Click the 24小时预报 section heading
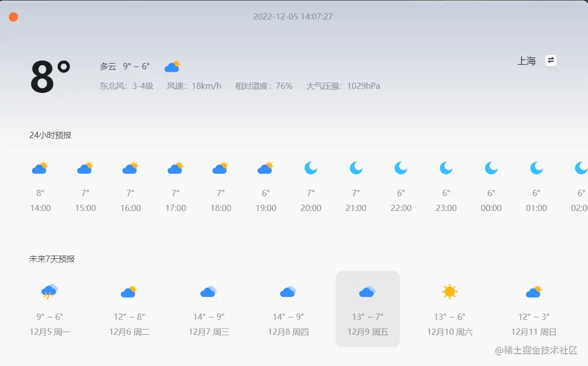Viewport: 588px width, 366px height. 50,135
